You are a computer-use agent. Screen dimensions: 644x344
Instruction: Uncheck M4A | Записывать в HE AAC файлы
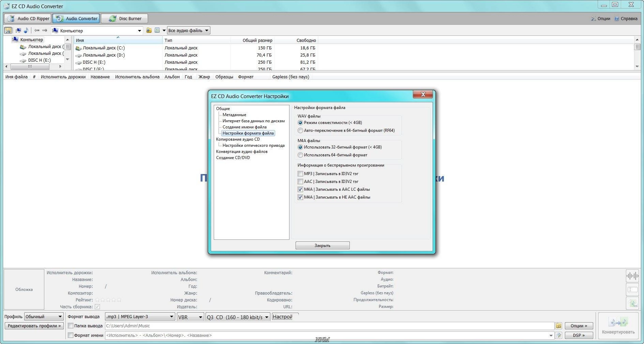(x=300, y=197)
